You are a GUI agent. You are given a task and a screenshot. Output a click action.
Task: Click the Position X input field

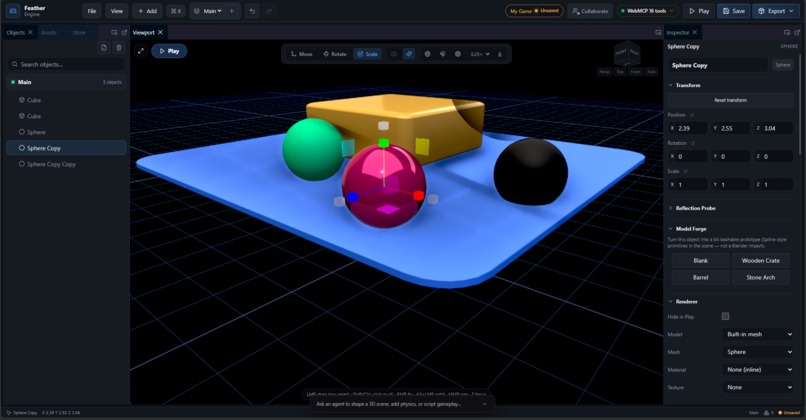689,128
